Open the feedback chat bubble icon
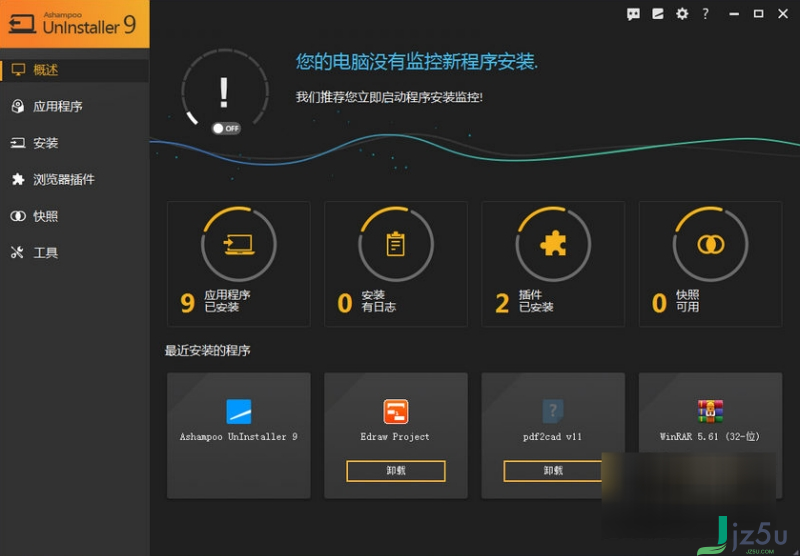 coord(633,14)
